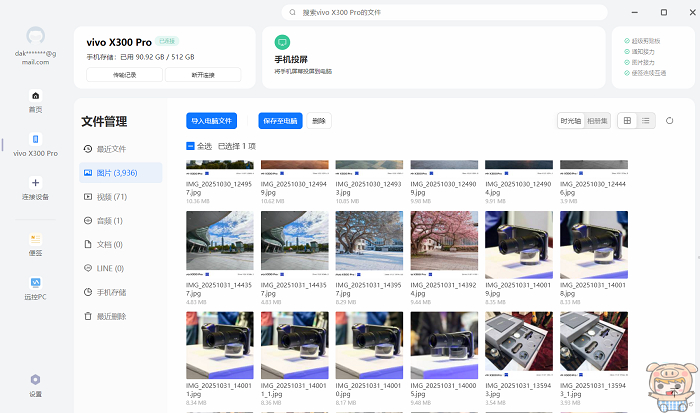
Task: Switch to list view layout
Action: [646, 121]
